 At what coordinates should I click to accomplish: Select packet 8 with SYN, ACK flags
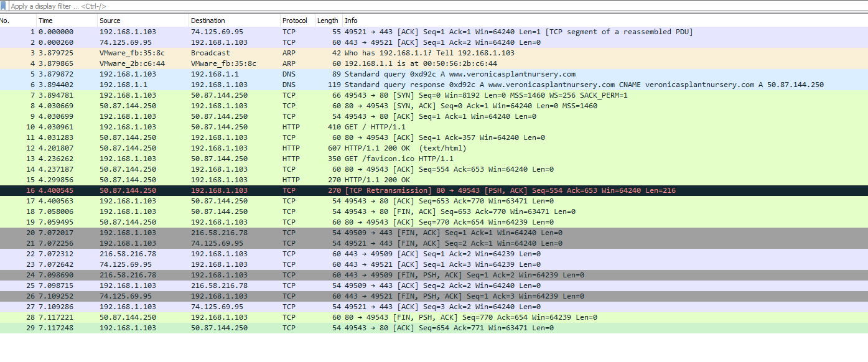(x=434, y=106)
